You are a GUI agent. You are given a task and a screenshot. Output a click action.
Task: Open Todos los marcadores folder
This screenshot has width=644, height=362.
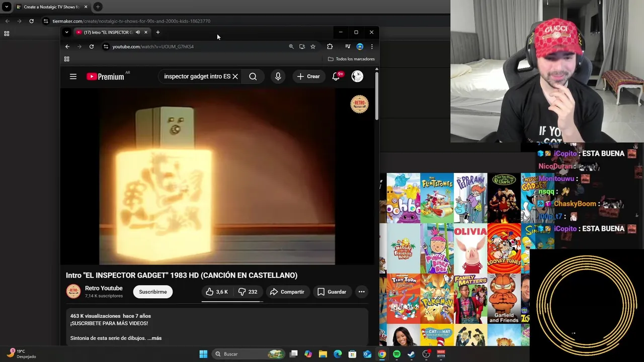pyautogui.click(x=351, y=59)
